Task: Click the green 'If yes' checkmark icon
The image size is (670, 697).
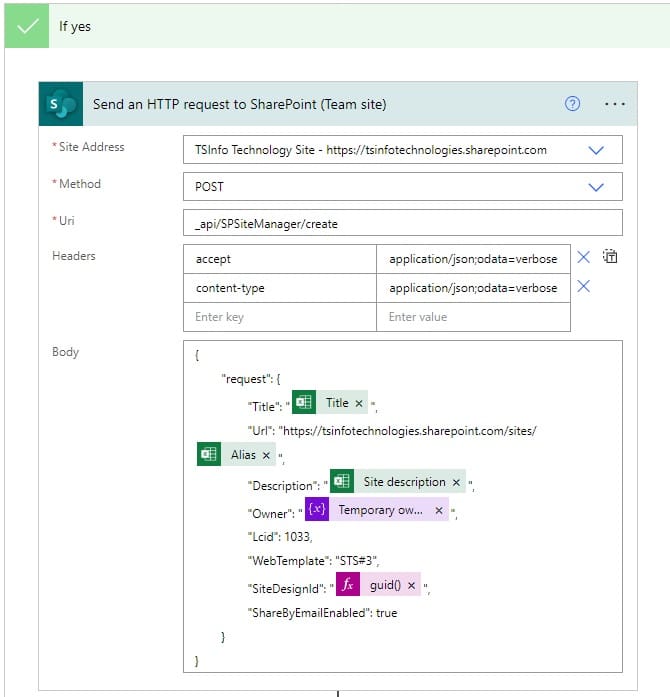Action: (x=27, y=26)
